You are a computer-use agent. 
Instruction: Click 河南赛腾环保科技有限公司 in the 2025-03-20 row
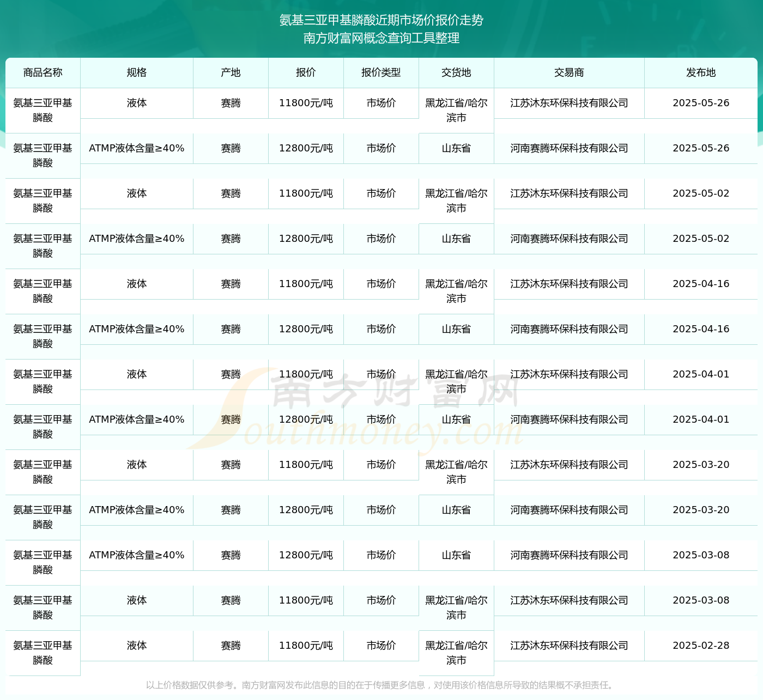pos(569,510)
